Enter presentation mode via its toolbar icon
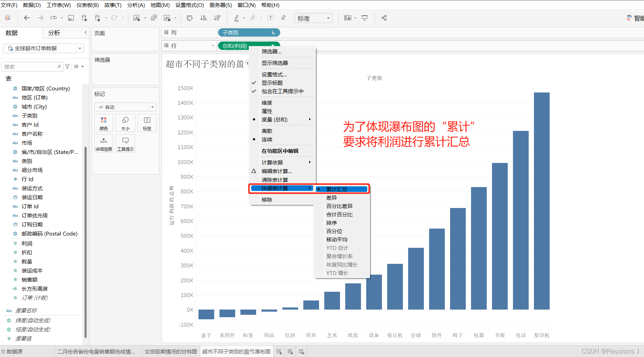 click(364, 18)
